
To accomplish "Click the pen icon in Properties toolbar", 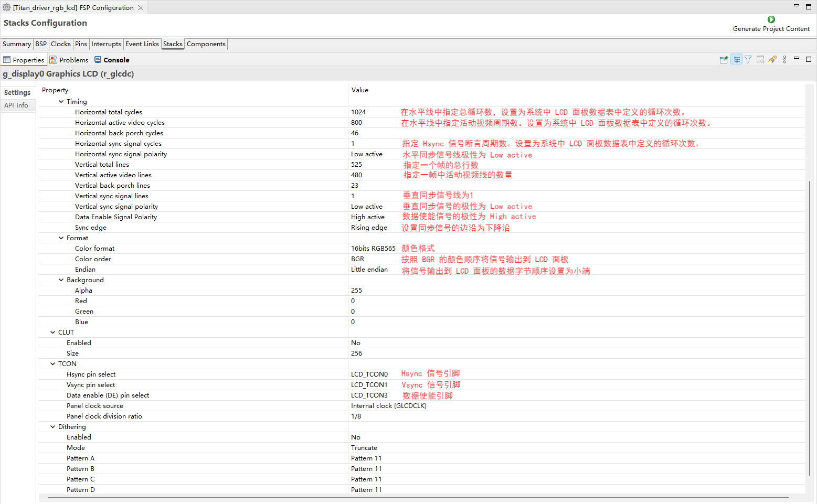I will [772, 60].
